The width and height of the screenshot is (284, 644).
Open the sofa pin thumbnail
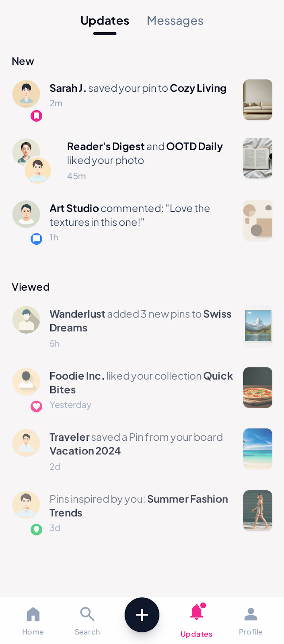coord(258,100)
